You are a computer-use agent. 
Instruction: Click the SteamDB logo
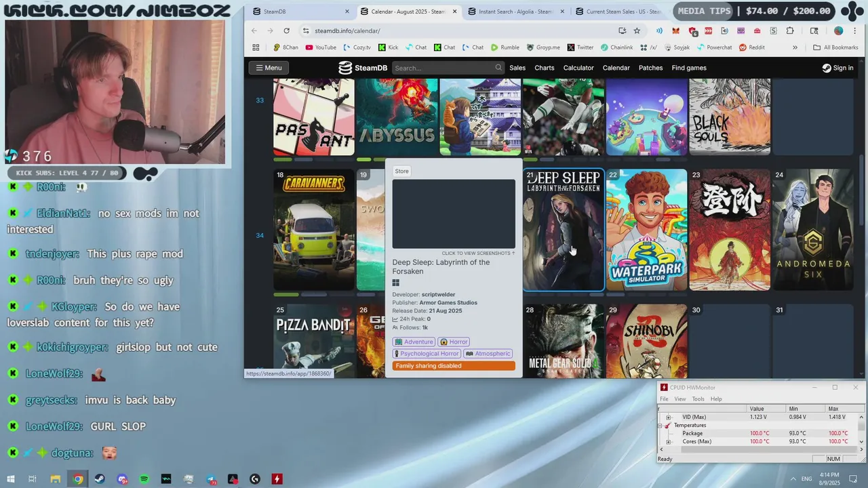click(363, 68)
